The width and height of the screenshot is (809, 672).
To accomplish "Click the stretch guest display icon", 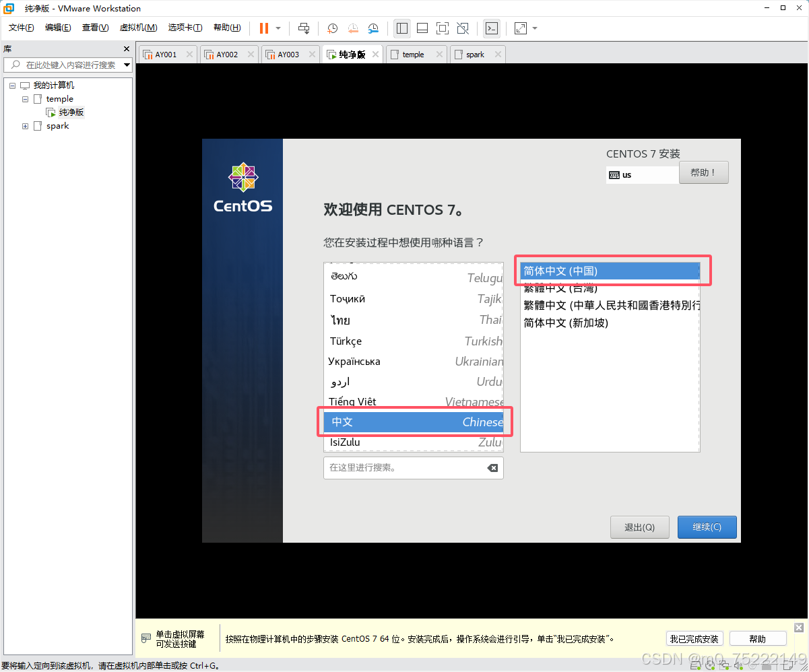I will click(521, 28).
